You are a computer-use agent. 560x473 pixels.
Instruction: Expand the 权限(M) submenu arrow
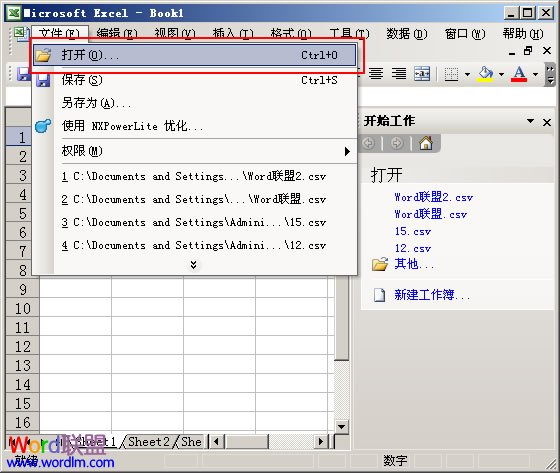tap(347, 151)
